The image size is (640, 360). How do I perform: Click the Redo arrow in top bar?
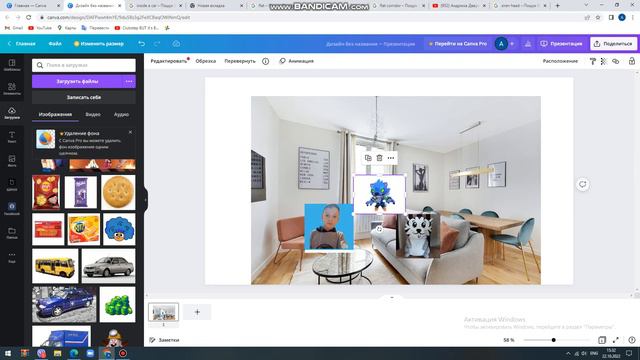pos(157,44)
